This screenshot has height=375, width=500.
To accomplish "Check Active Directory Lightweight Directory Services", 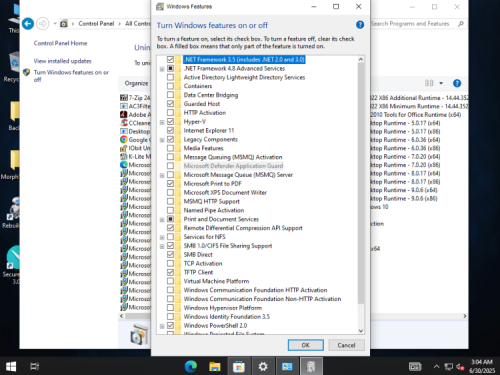I will point(170,77).
